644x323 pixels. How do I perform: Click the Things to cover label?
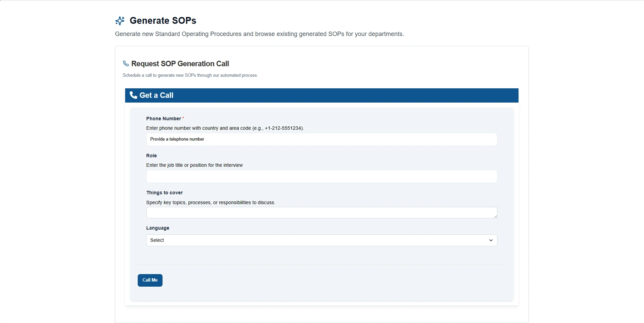[165, 193]
